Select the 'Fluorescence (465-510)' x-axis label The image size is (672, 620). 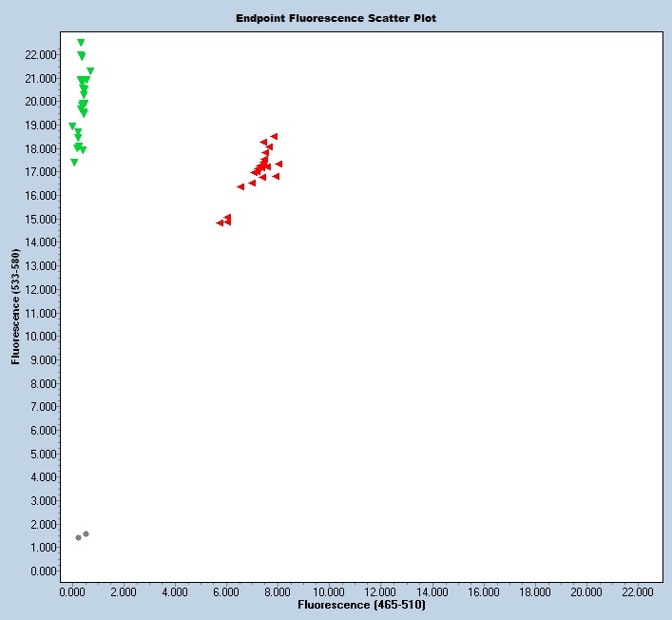click(x=361, y=605)
